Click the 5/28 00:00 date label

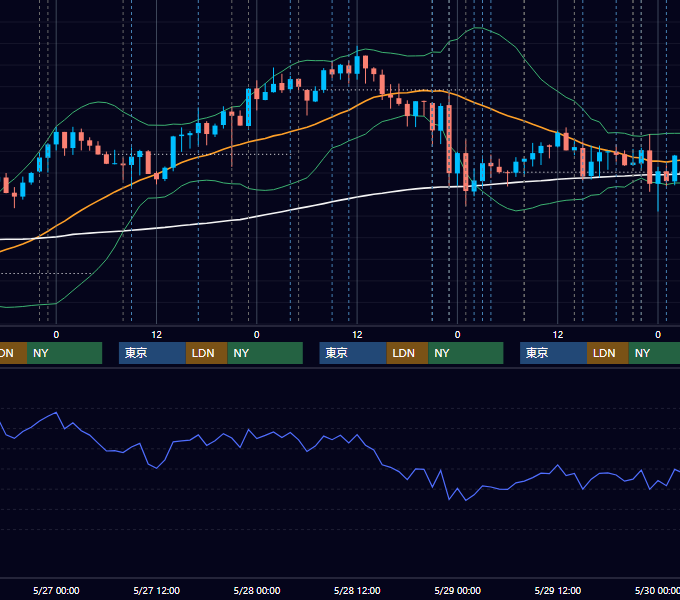point(257,590)
